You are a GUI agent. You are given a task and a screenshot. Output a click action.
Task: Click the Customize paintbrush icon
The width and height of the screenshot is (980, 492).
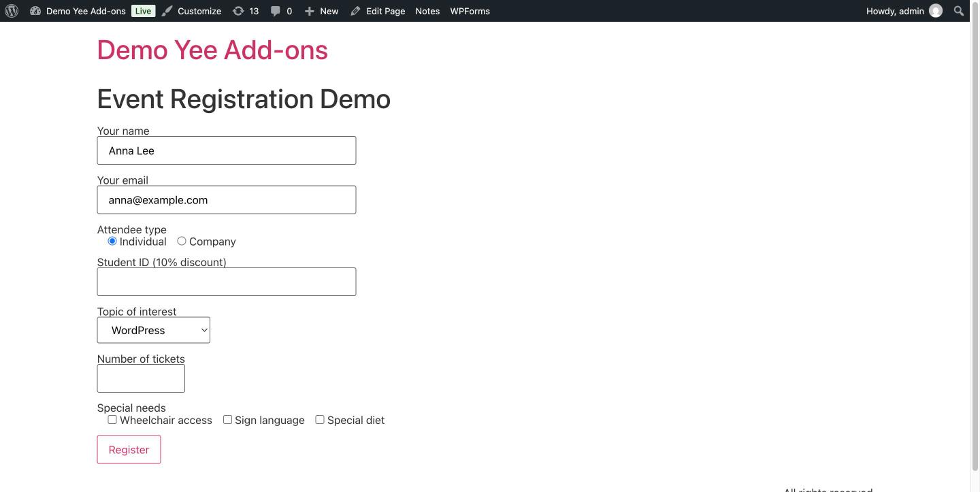[x=167, y=11]
